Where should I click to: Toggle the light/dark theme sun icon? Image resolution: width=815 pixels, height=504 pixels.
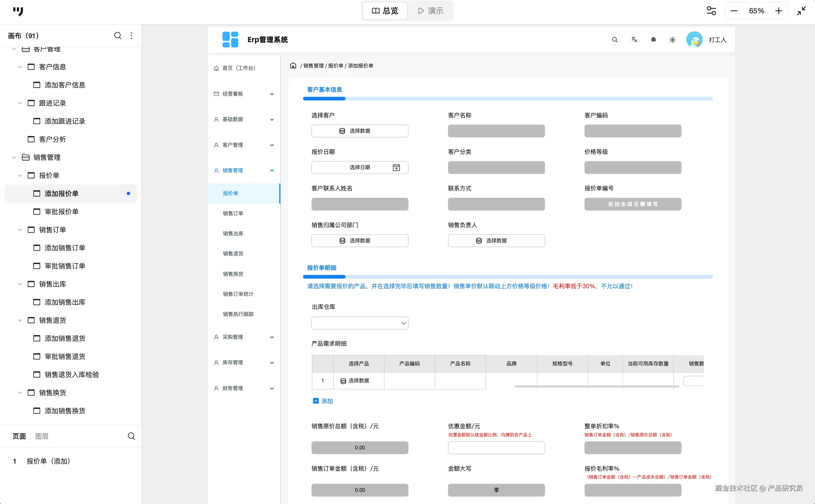pos(672,40)
